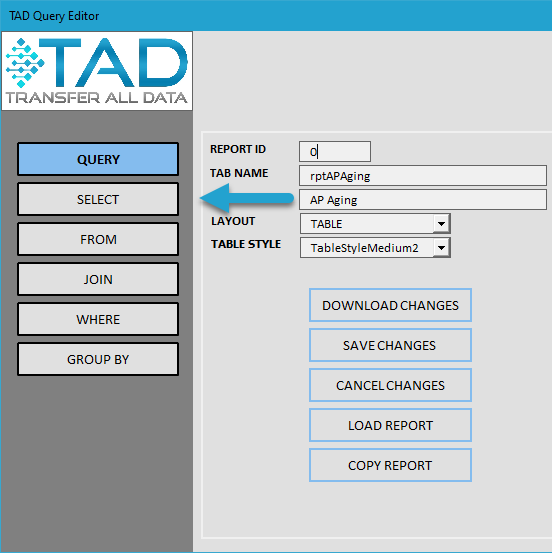Click LOAD REPORT button
552x553 pixels.
pos(390,425)
